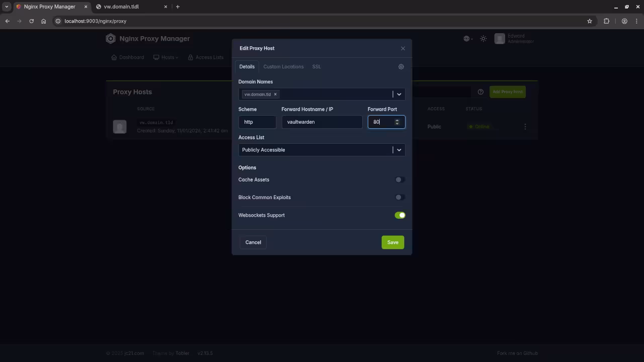Enable Block Common Exploits
644x362 pixels.
400,197
